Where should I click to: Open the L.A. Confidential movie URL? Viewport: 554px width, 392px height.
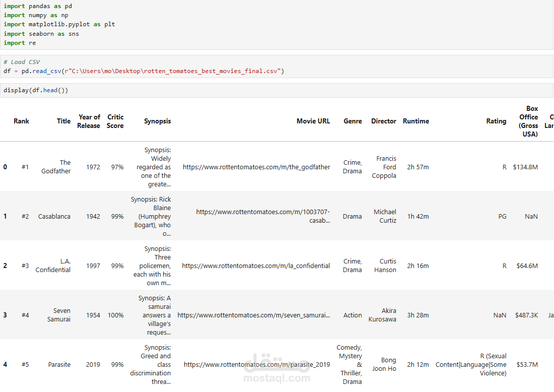(256, 266)
